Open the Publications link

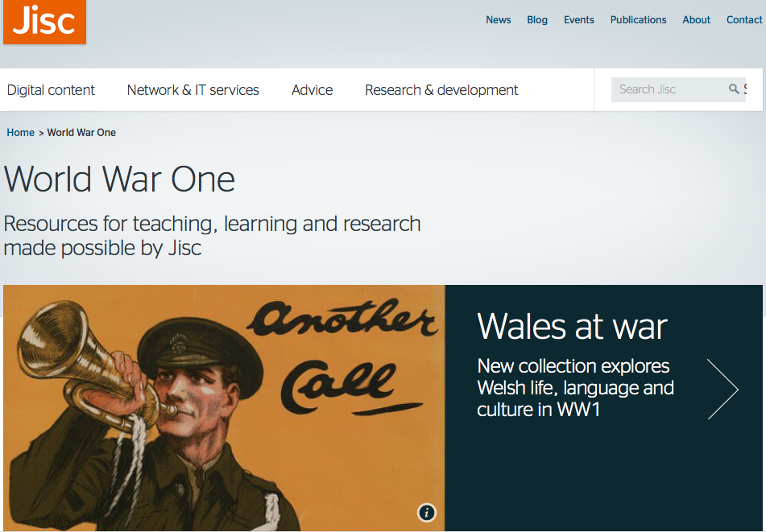click(638, 20)
